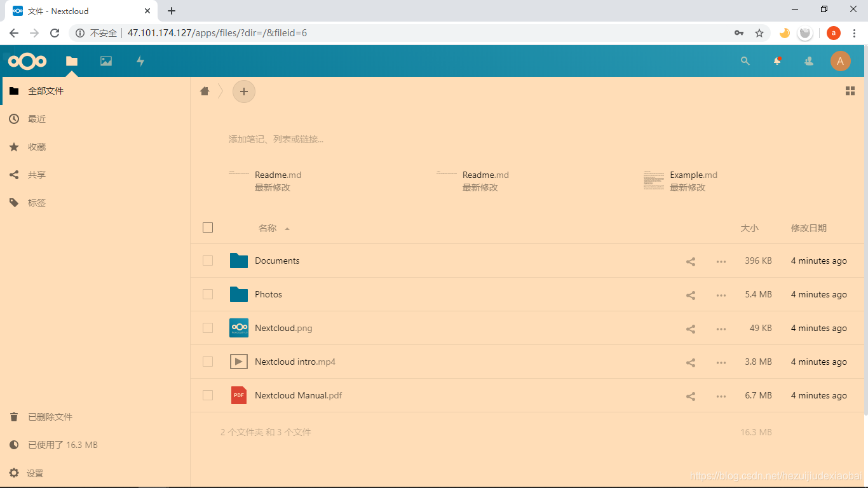Share Nextcloud.png file
The height and width of the screenshot is (488, 868).
pos(691,329)
